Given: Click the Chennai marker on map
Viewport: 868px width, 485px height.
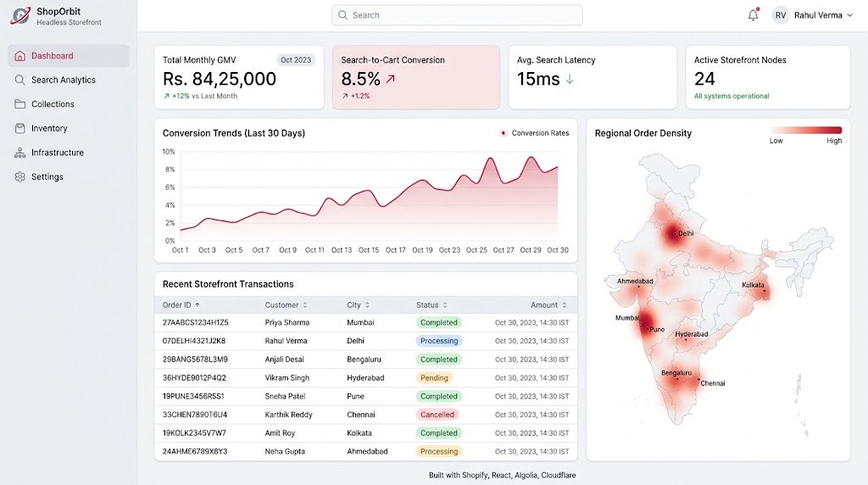Looking at the screenshot, I should [x=699, y=379].
